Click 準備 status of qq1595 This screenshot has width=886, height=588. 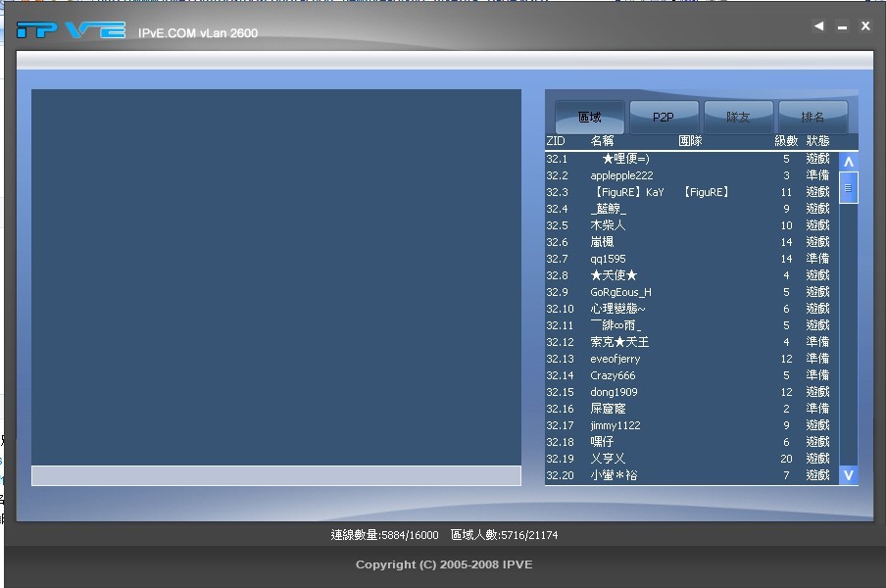pyautogui.click(x=817, y=259)
